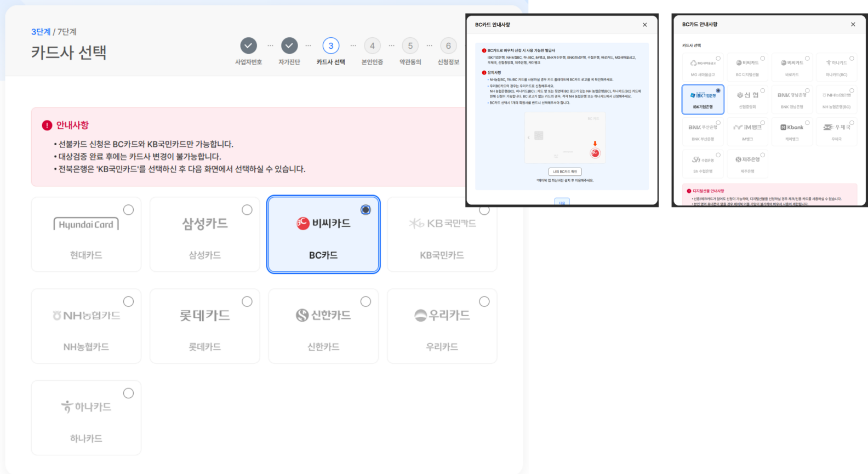Choose BNK 부산은행 in issuer dialog
The image size is (868, 474).
pyautogui.click(x=703, y=132)
